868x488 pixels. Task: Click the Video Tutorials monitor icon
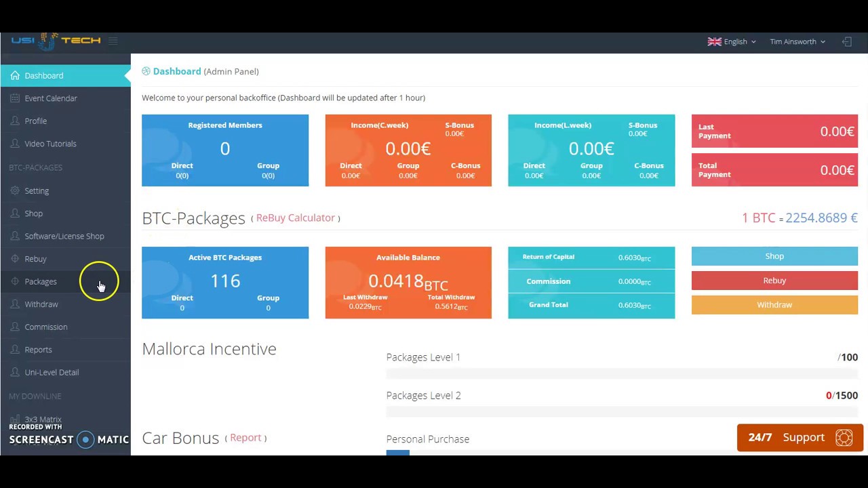click(x=15, y=144)
